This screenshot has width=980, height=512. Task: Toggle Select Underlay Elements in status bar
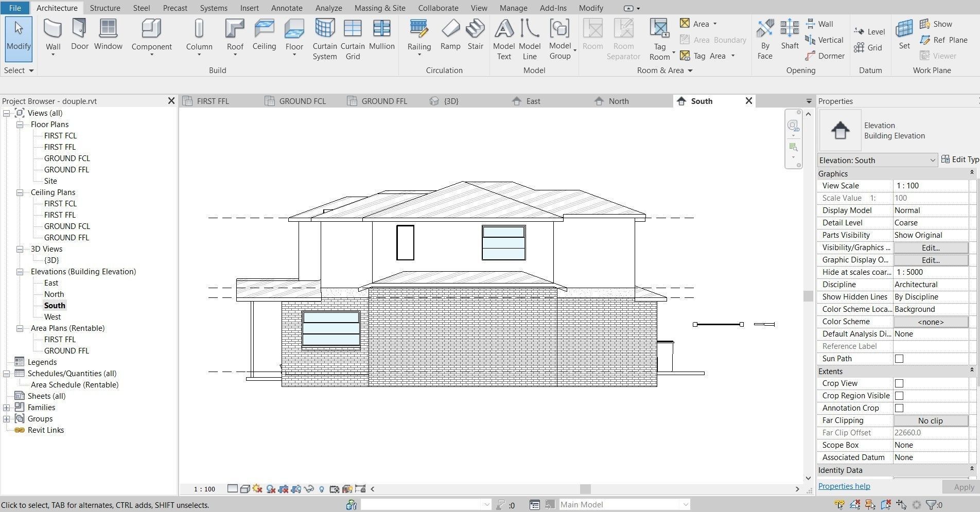click(x=855, y=505)
